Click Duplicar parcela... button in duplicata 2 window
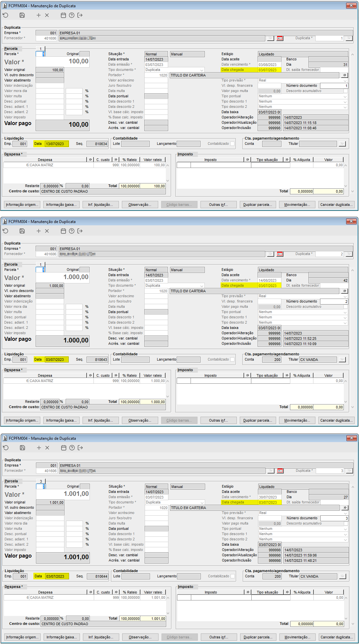The image size is (359, 644). (258, 420)
